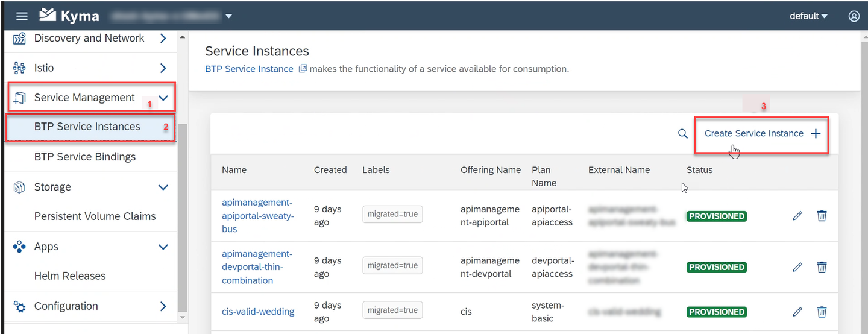
Task: Open the cluster selector dropdown arrow
Action: coord(228,16)
